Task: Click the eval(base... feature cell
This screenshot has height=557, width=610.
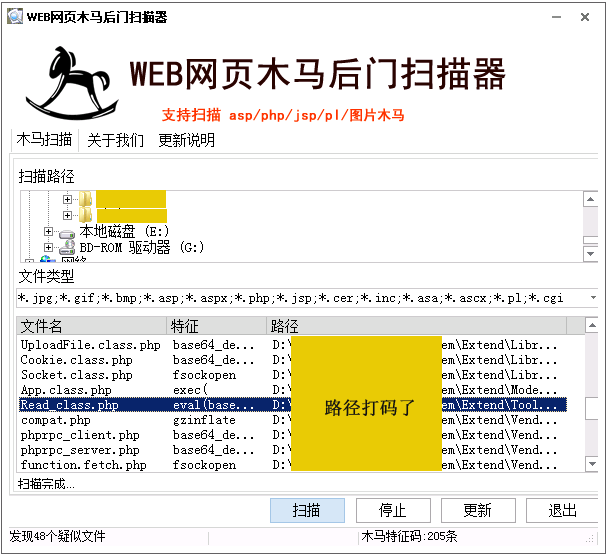Action: point(213,405)
